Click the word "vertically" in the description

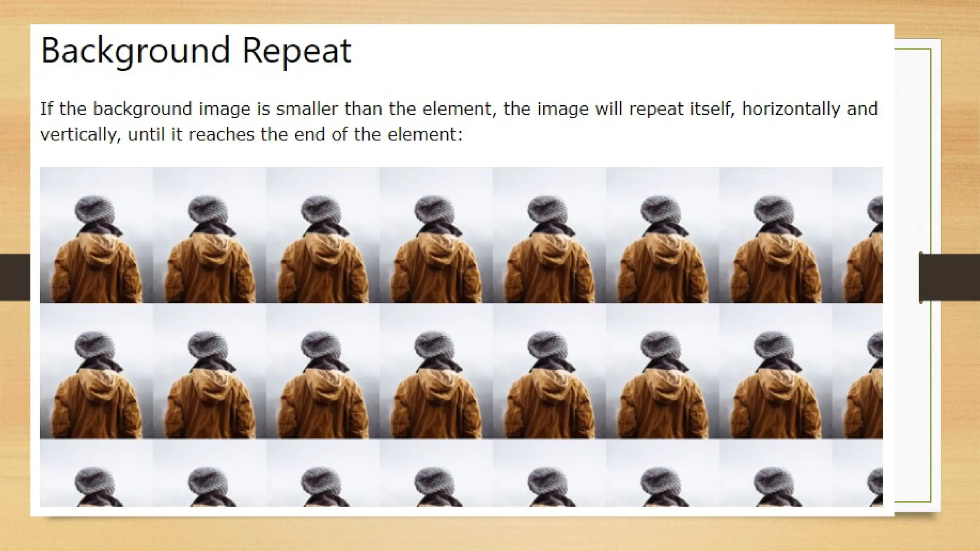[79, 134]
